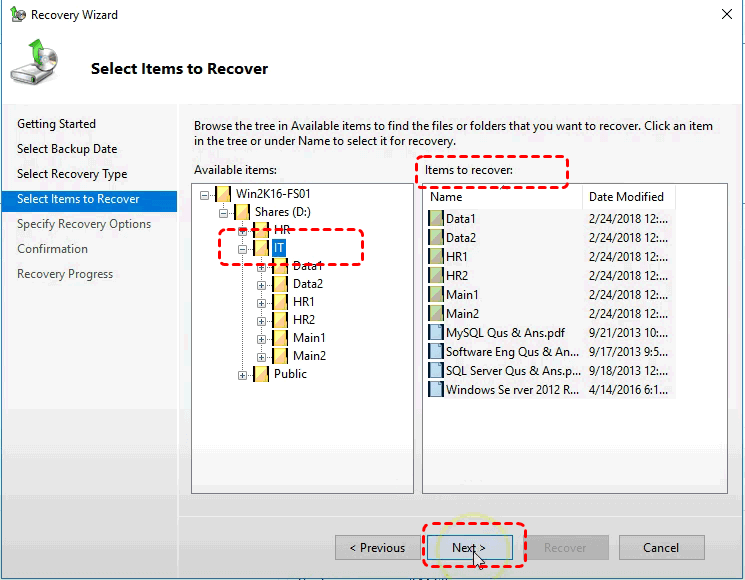Go to the Select Backup Date step
Image resolution: width=745 pixels, height=580 pixels.
click(x=67, y=149)
